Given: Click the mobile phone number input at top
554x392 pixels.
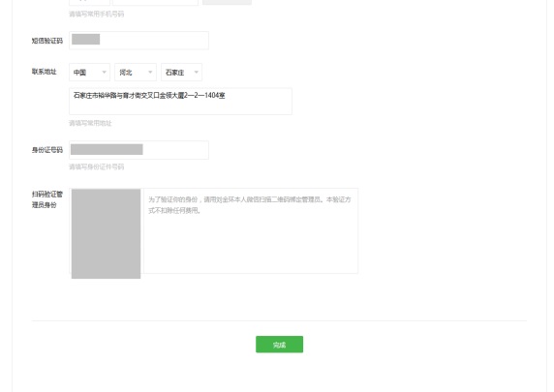Looking at the screenshot, I should tap(155, 2).
